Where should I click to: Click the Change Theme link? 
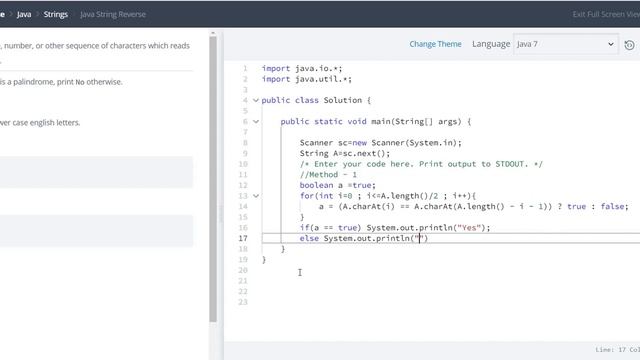pyautogui.click(x=435, y=44)
